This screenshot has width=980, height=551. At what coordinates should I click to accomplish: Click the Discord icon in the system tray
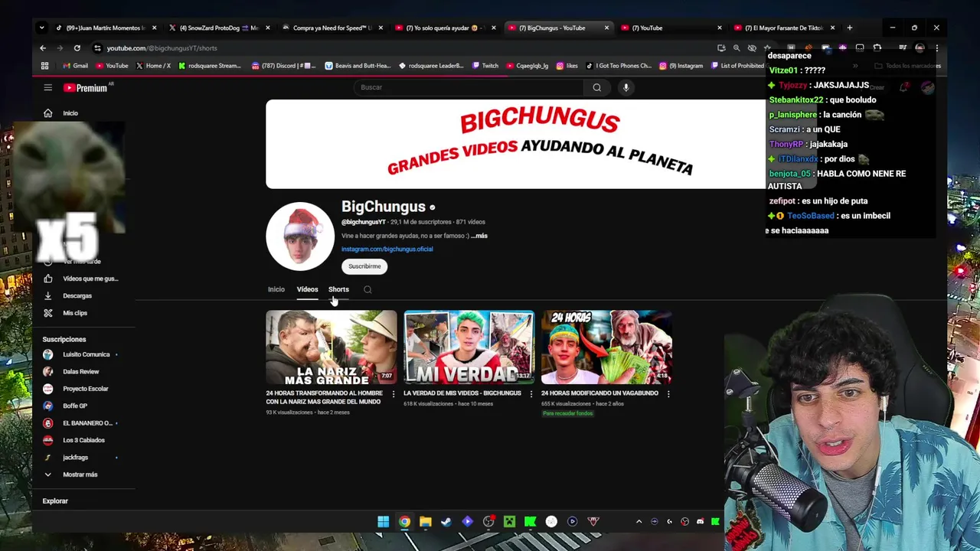coord(700,522)
